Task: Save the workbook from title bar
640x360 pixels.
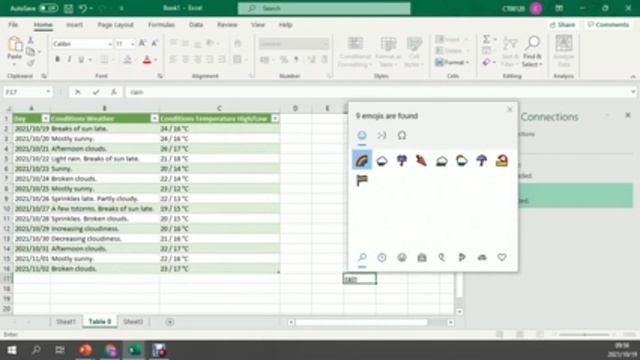Action: tap(68, 8)
